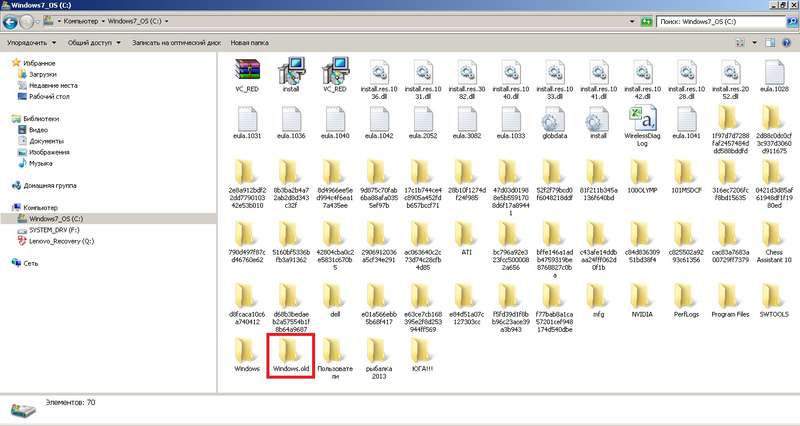
Task: Open the Общий доступ dropdown
Action: (x=94, y=43)
